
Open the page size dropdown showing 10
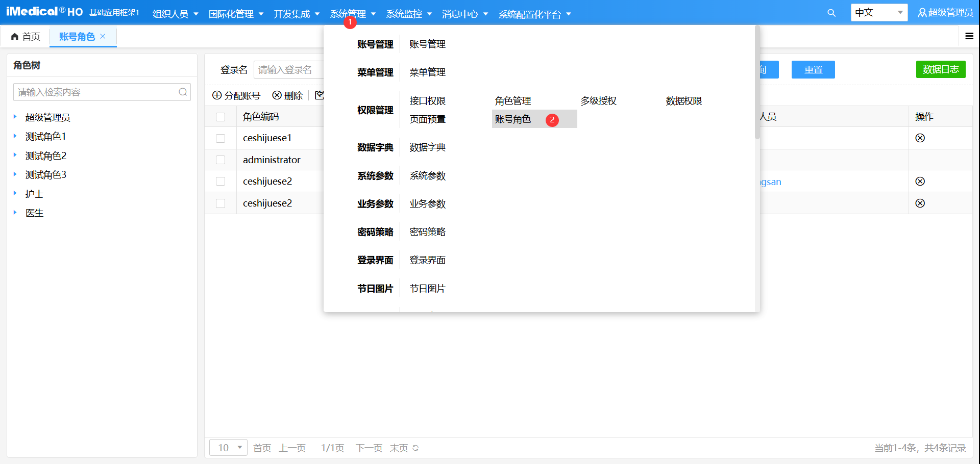(x=228, y=448)
